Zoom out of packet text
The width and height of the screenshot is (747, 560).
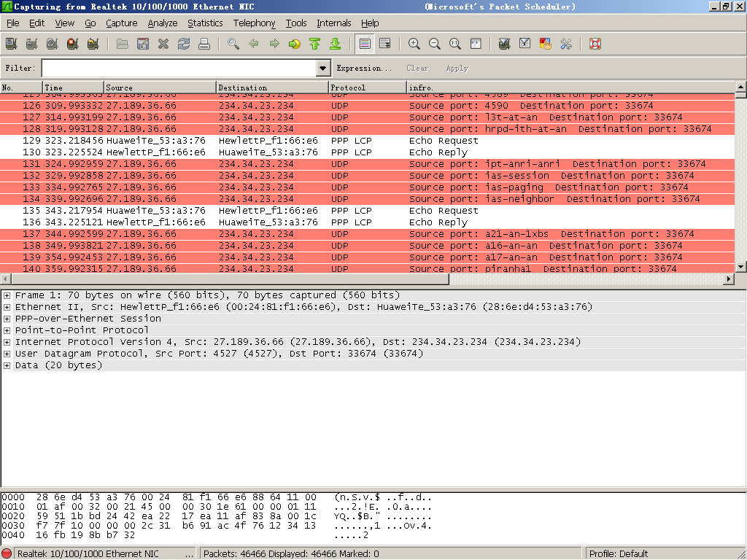click(x=435, y=44)
